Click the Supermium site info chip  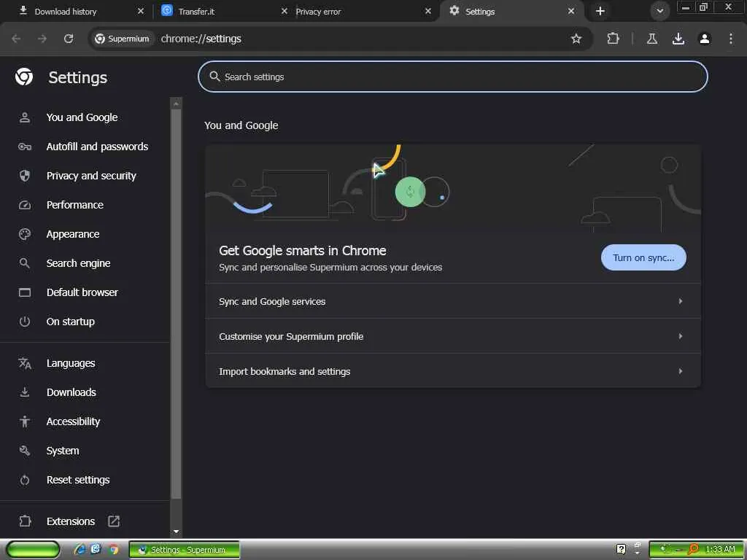[123, 39]
